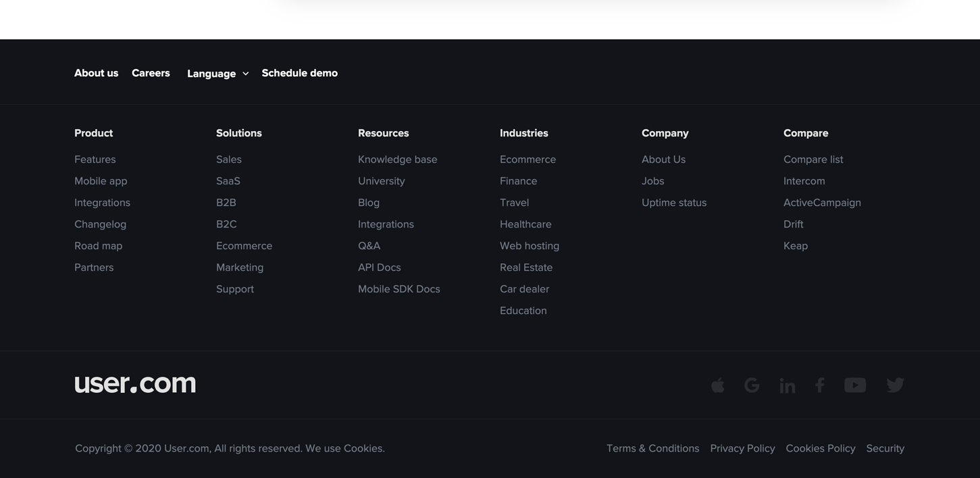The height and width of the screenshot is (478, 980).
Task: Expand the Language dropdown
Action: 217,74
